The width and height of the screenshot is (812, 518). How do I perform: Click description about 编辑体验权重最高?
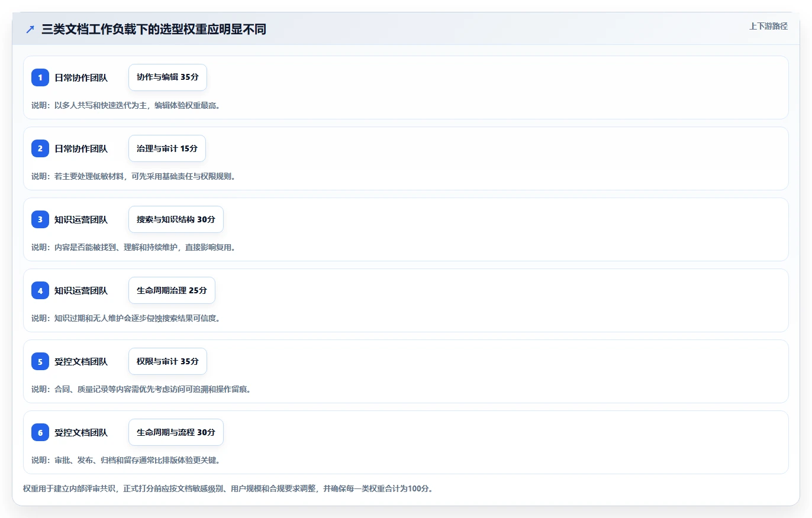tap(125, 105)
